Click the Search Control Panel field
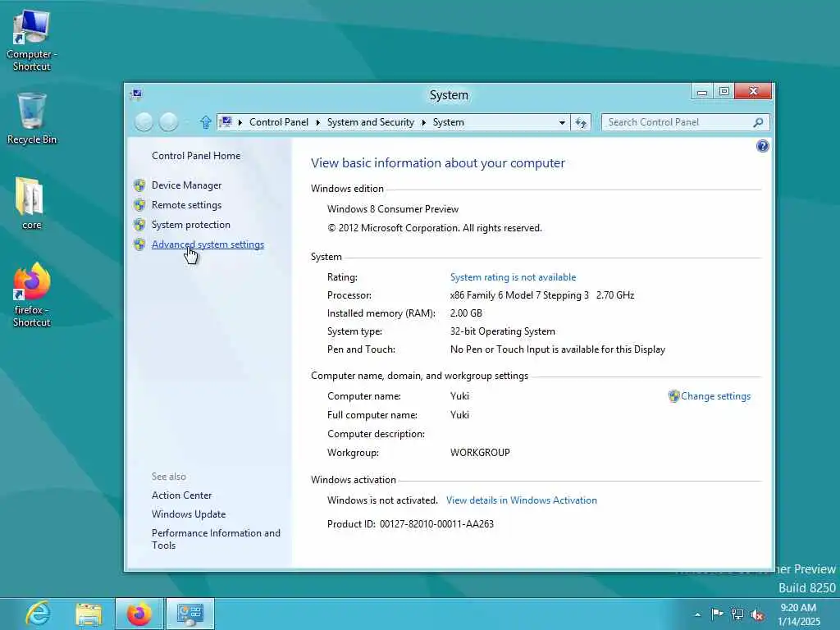This screenshot has height=630, width=840. [685, 123]
